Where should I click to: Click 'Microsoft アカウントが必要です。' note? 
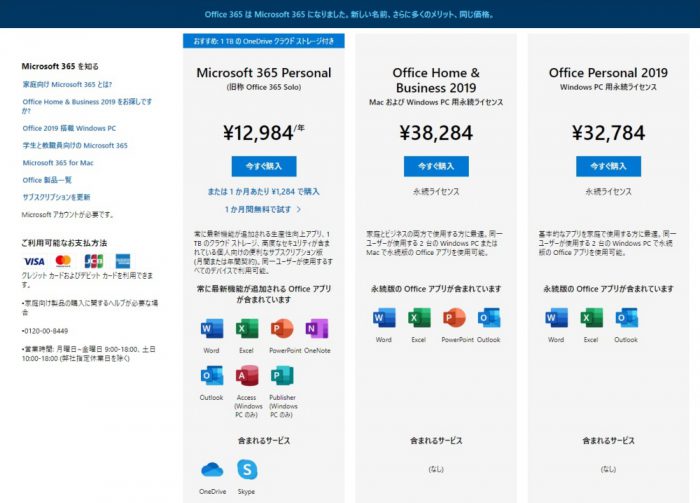68,215
